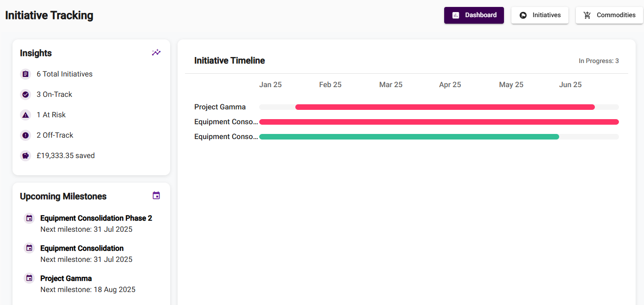This screenshot has height=305, width=644.
Task: Click the warning triangle icon beside 1 At Risk
Action: click(26, 115)
